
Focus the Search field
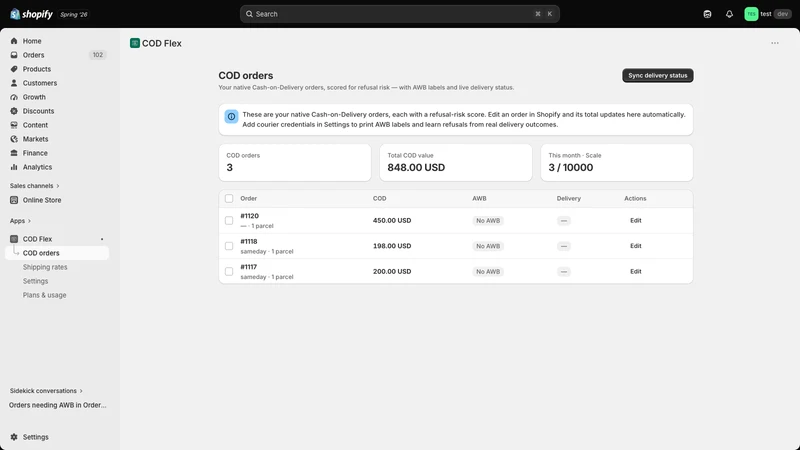pyautogui.click(x=399, y=14)
